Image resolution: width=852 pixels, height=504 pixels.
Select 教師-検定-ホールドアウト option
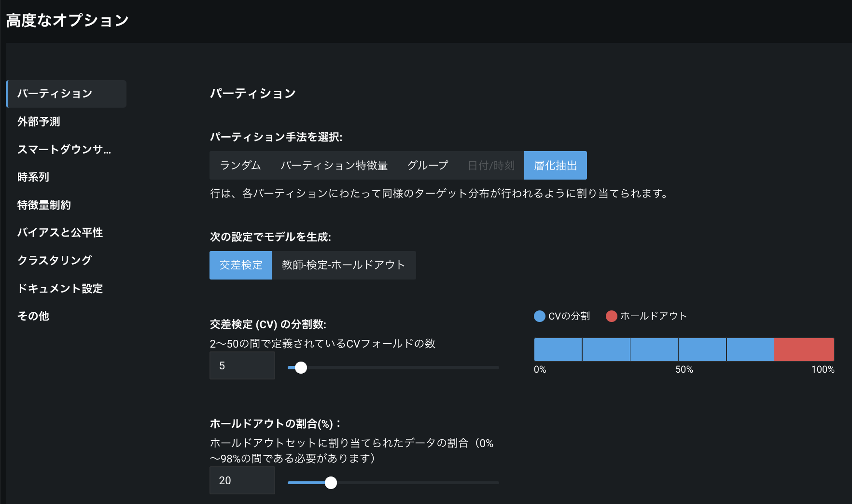[x=343, y=265]
